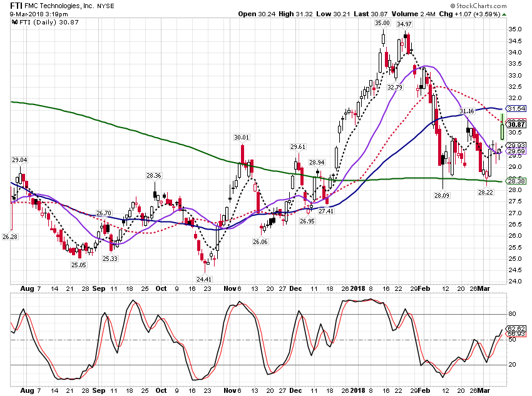Click the 27.41 low price label

(x=326, y=211)
